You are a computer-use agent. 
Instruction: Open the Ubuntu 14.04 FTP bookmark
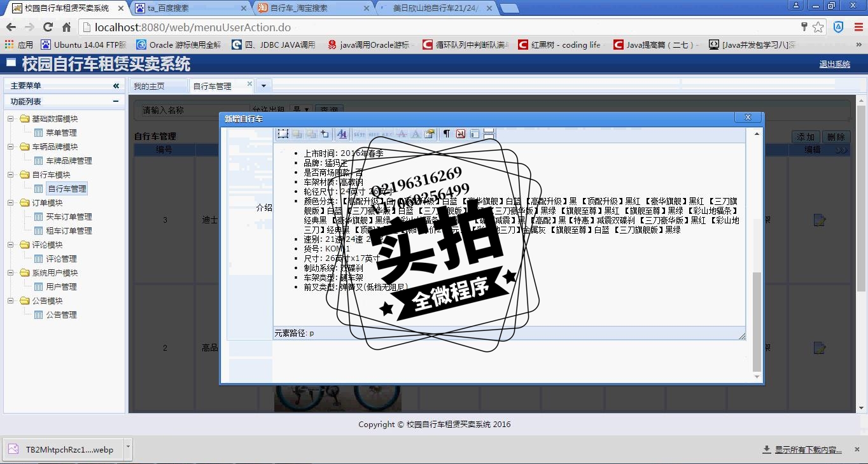click(83, 45)
